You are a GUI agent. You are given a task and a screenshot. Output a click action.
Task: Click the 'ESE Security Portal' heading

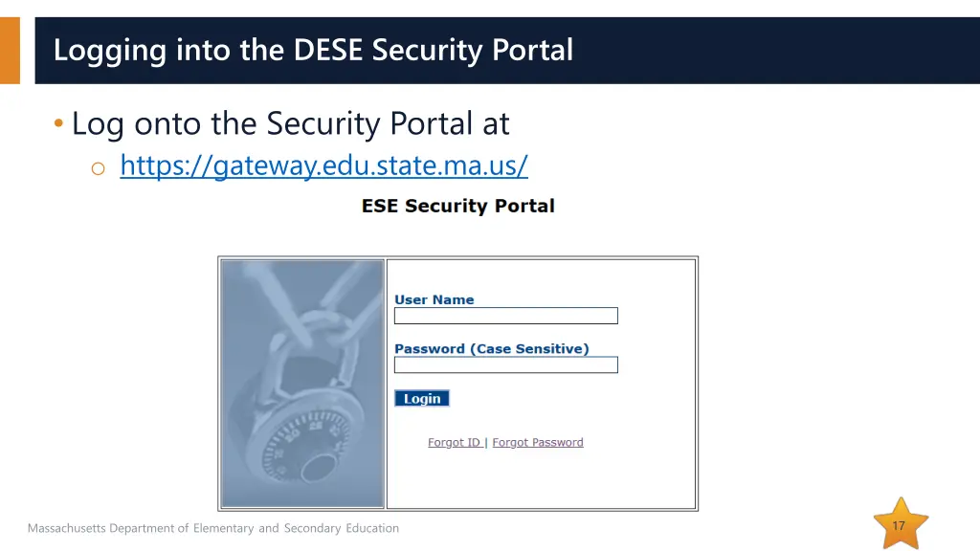pyautogui.click(x=457, y=206)
